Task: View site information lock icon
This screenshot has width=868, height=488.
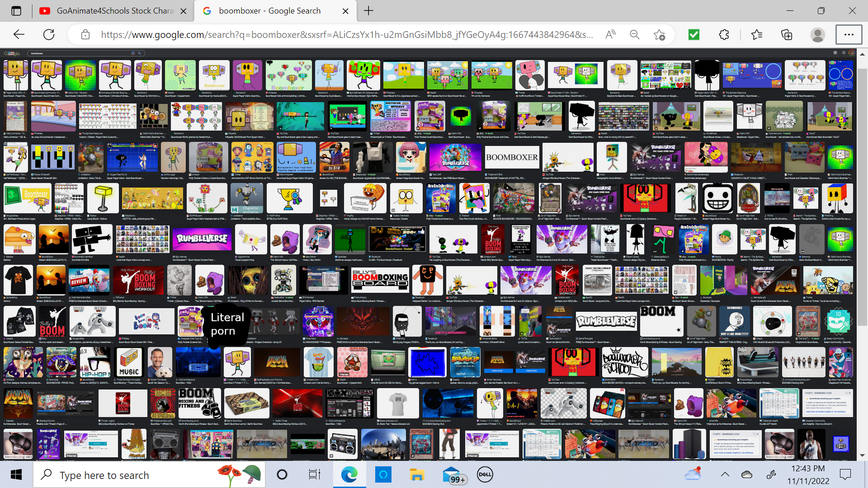Action: point(85,35)
